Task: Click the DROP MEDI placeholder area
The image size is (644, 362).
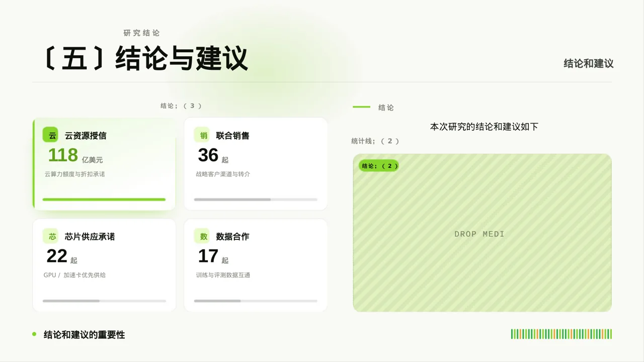Action: click(482, 233)
